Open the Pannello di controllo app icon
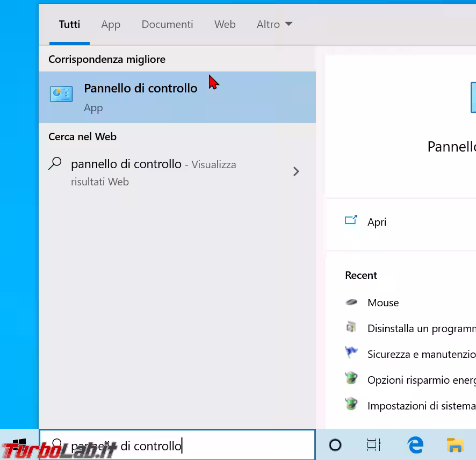 click(x=61, y=93)
